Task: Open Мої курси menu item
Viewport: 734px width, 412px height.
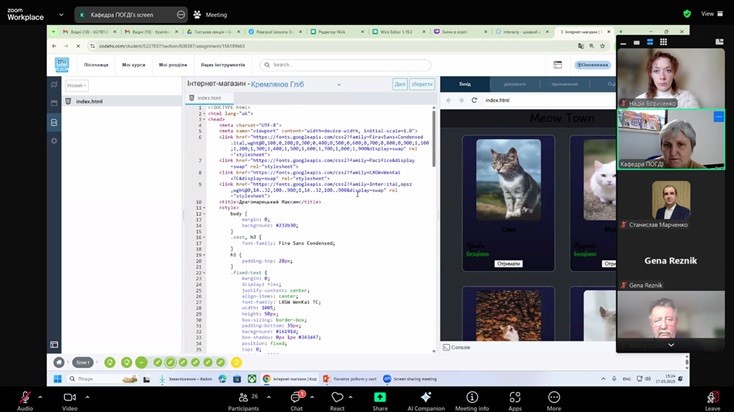Action: (x=133, y=65)
